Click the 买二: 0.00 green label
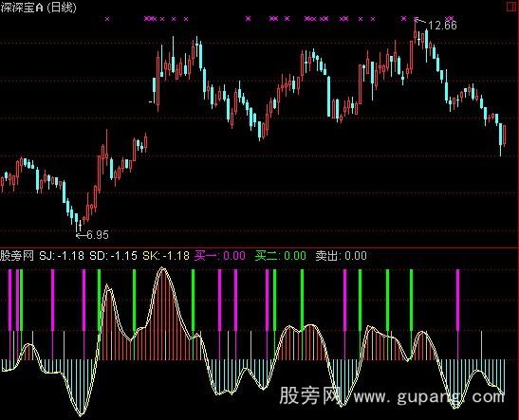 [281, 256]
